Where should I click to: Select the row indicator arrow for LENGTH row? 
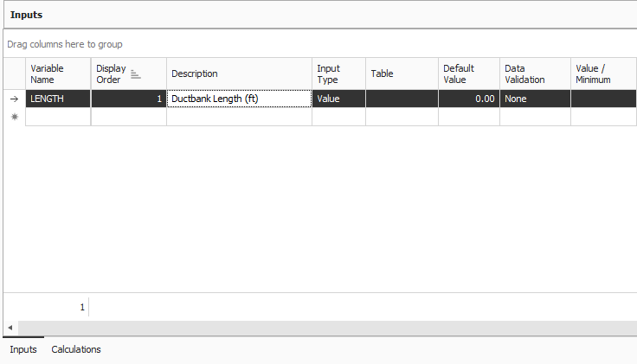(14, 99)
